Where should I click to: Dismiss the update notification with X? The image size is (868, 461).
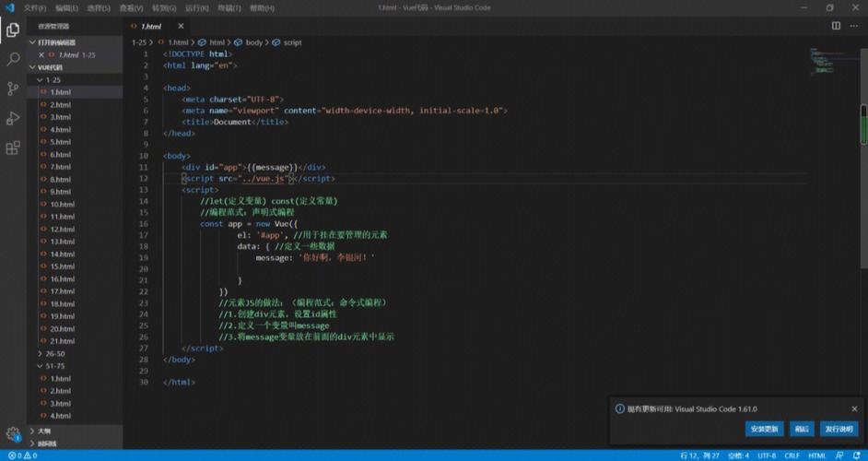854,409
